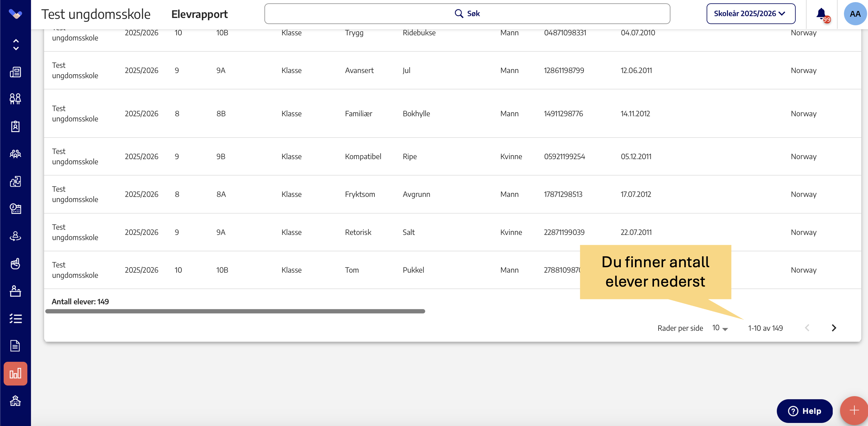Select the class cell '9B'
The width and height of the screenshot is (868, 426).
[x=221, y=157]
